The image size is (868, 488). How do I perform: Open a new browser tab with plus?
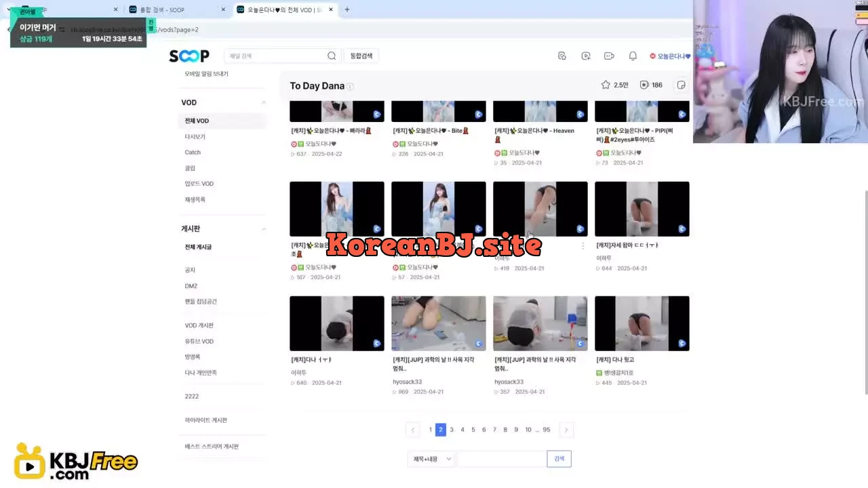(x=347, y=9)
